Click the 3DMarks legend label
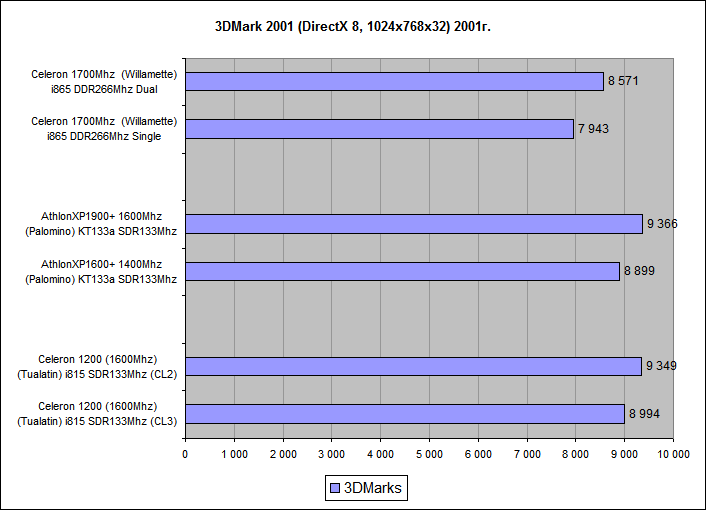706x510 pixels. click(372, 488)
